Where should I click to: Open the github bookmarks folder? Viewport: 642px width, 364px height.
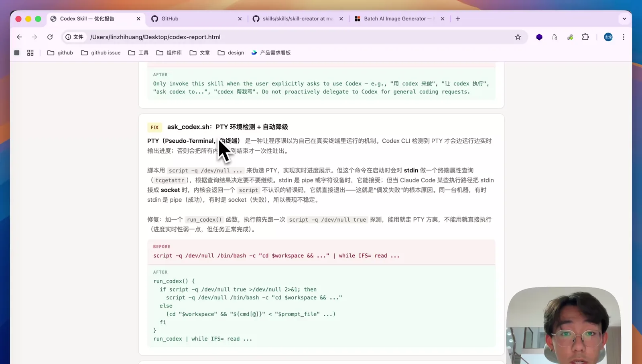(x=60, y=53)
